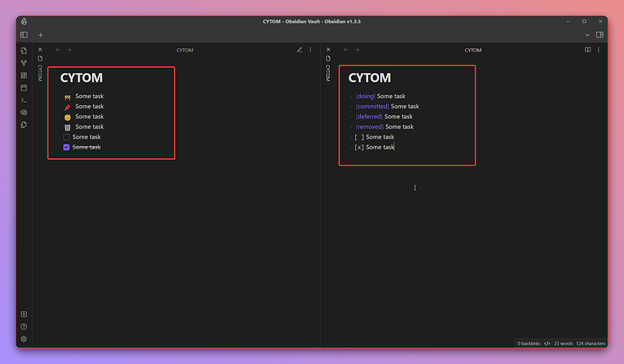
Task: Click the [deferred] tag in editor
Action: coord(369,117)
